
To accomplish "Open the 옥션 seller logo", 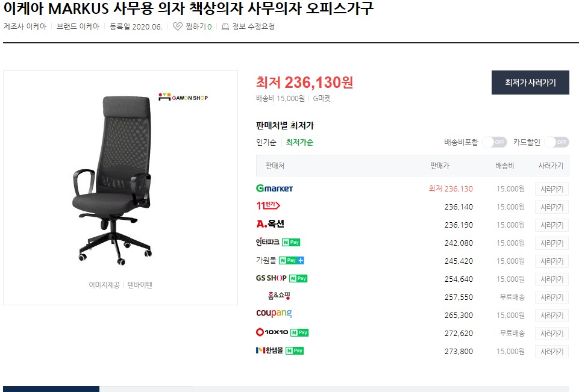I will click(x=271, y=223).
